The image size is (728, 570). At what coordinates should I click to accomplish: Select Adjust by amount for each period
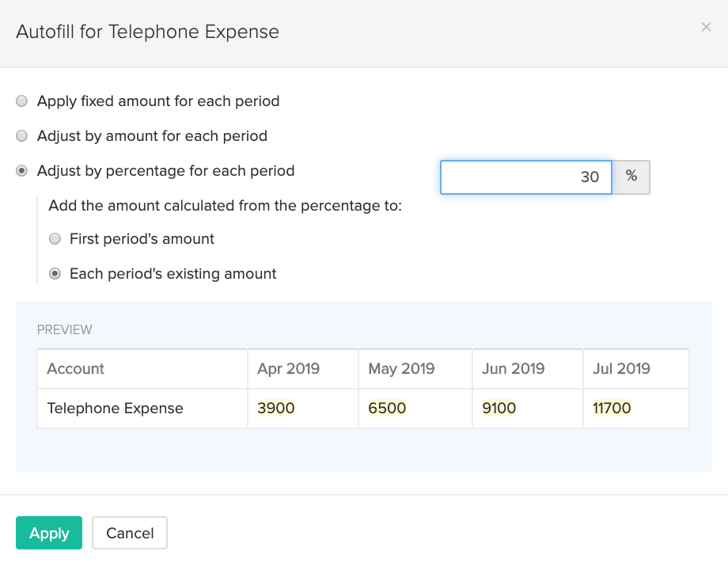pyautogui.click(x=22, y=136)
